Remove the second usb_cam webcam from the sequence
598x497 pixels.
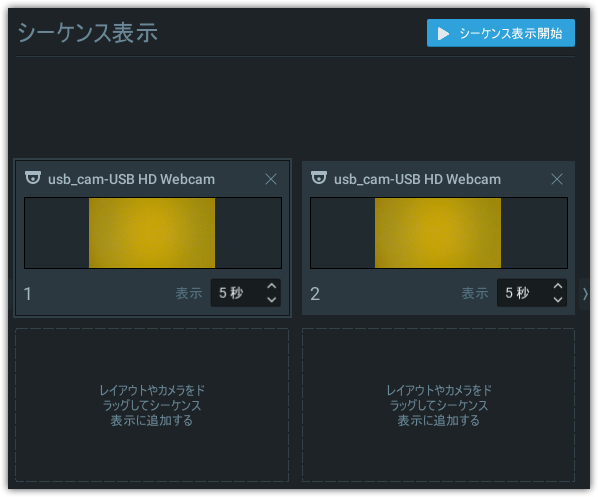point(557,179)
